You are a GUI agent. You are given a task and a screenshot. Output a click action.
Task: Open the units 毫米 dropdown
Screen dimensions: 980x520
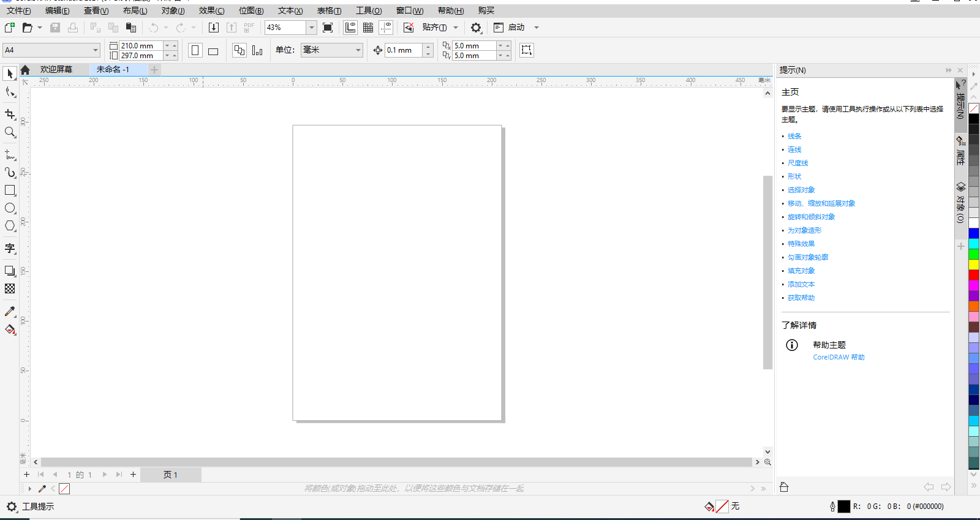(358, 50)
